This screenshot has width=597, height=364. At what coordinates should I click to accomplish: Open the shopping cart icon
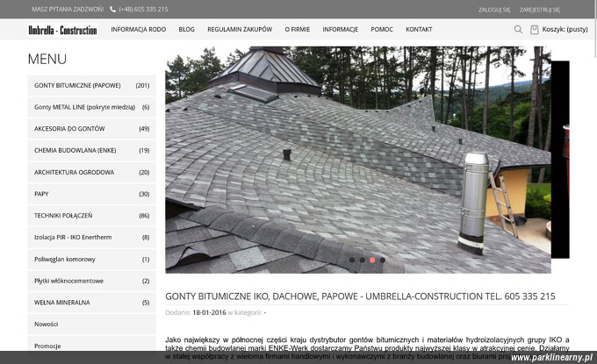pos(534,29)
